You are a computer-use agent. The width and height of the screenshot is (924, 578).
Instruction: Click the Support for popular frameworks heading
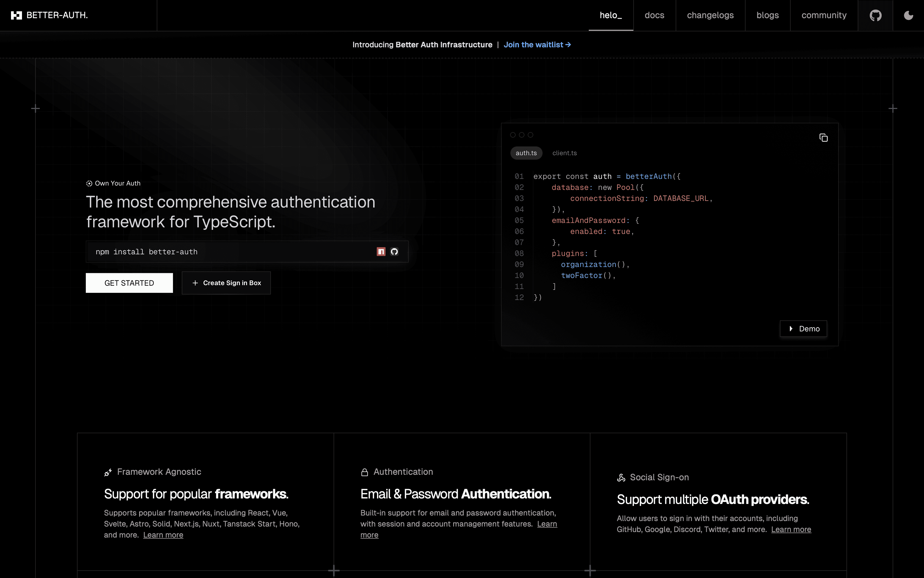point(196,494)
